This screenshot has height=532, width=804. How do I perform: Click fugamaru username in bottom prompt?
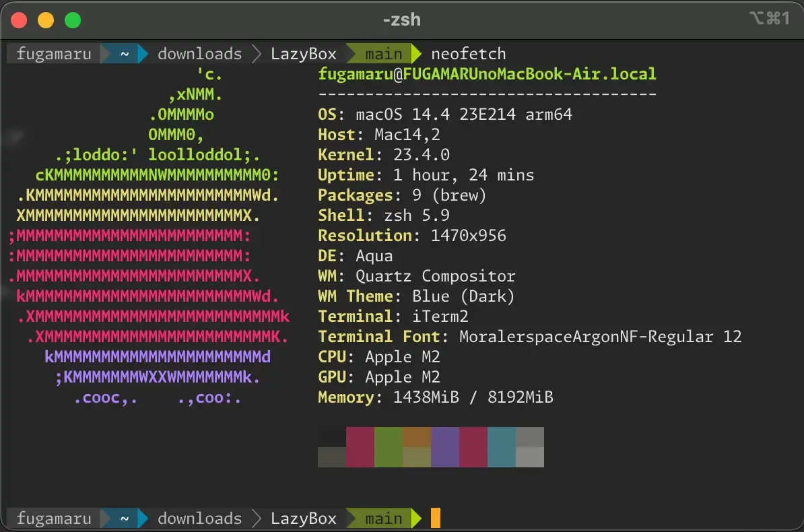coord(54,518)
